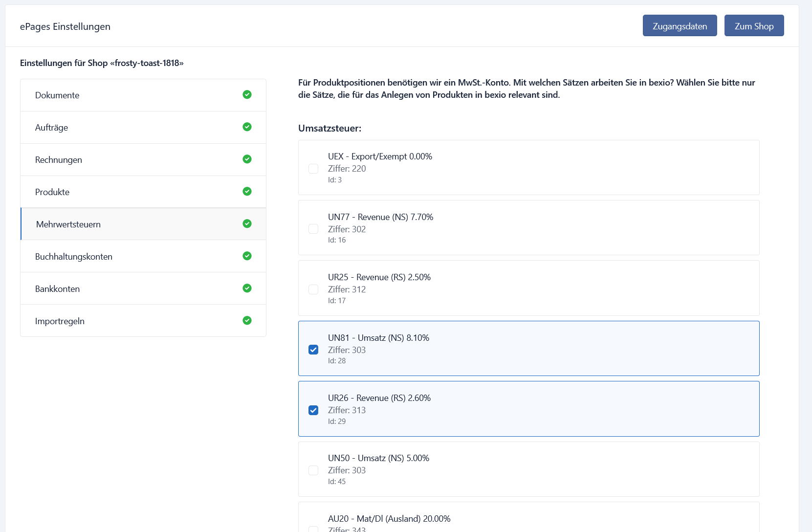This screenshot has height=532, width=812.
Task: Uncheck the UR26 Revenue 2.60% checkbox
Action: click(x=313, y=410)
